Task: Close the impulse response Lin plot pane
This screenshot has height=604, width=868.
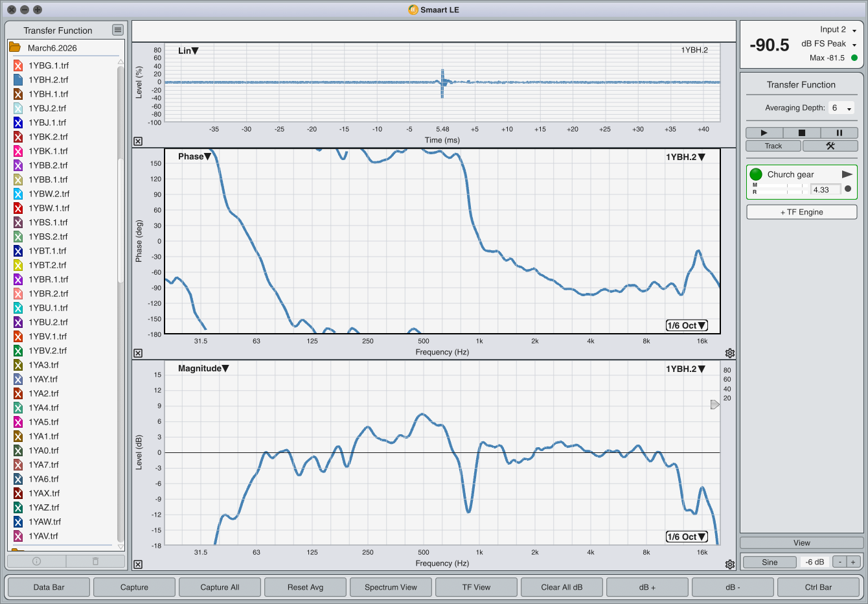Action: (138, 141)
